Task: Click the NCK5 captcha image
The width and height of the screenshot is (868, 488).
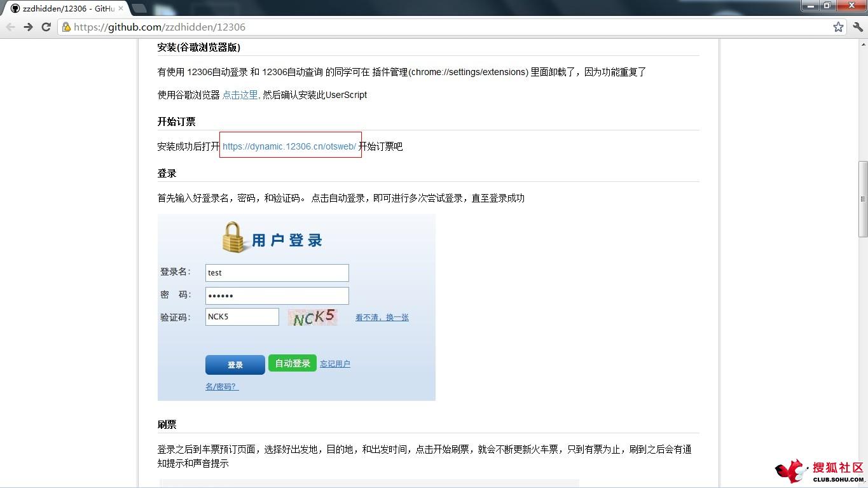Action: [x=313, y=317]
